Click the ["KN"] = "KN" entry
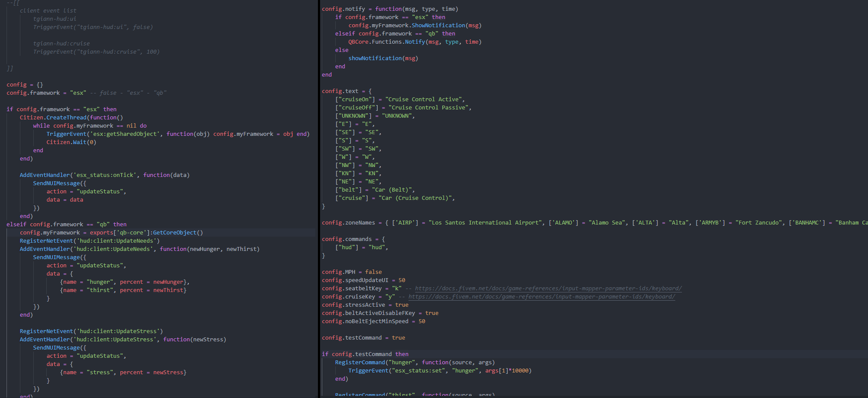Screen dimensions: 868x398 coord(358,173)
